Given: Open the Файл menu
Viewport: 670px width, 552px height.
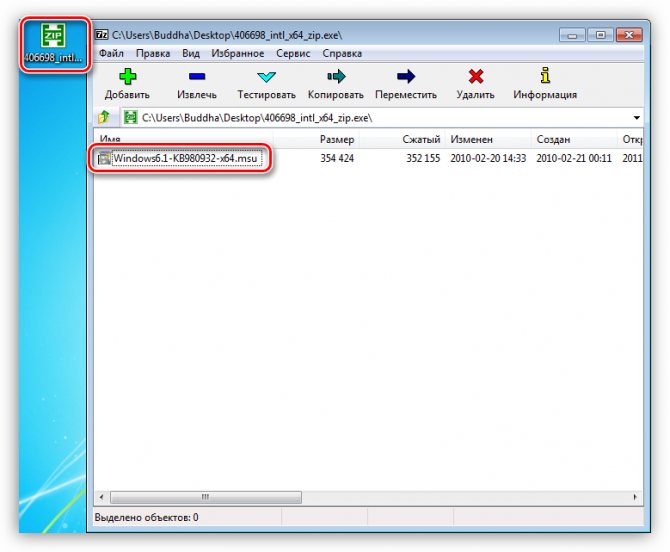Looking at the screenshot, I should [x=111, y=53].
